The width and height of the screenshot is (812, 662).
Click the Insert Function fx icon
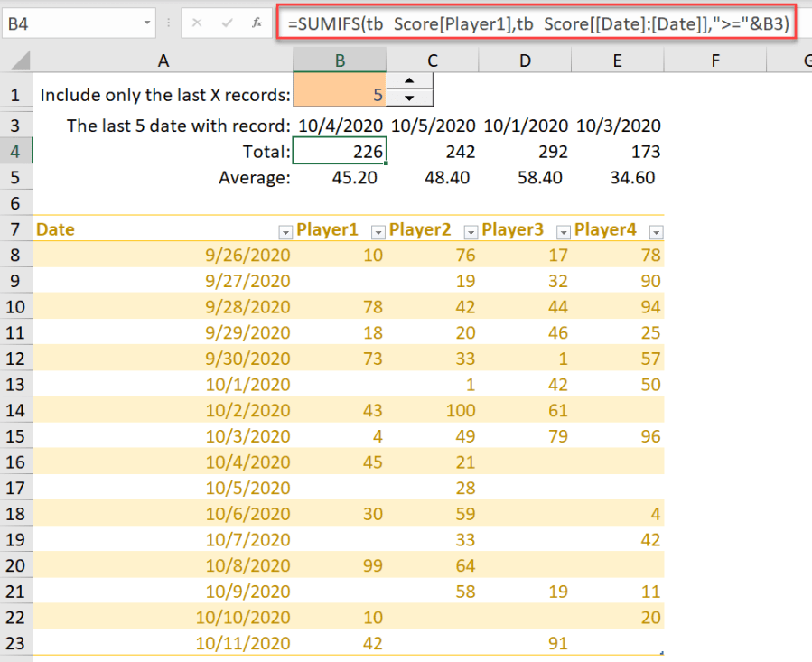(257, 23)
